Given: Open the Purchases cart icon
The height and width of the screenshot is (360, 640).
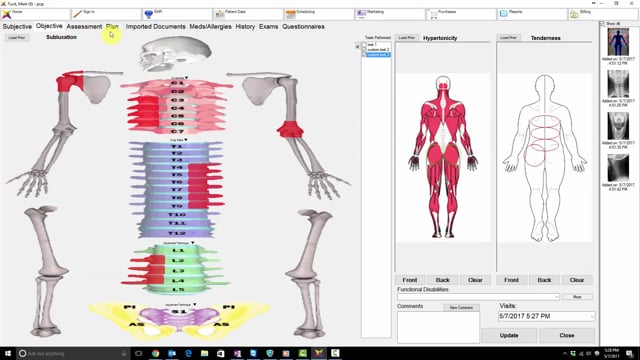Looking at the screenshot, I should (x=433, y=15).
